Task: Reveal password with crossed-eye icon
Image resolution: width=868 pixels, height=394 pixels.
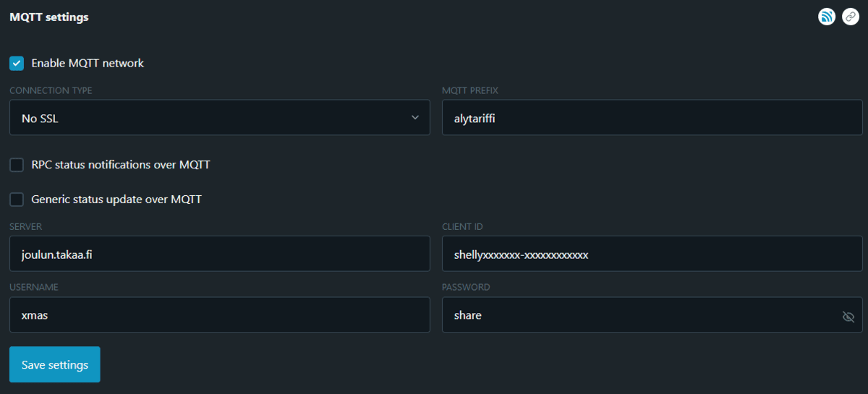Action: (848, 317)
